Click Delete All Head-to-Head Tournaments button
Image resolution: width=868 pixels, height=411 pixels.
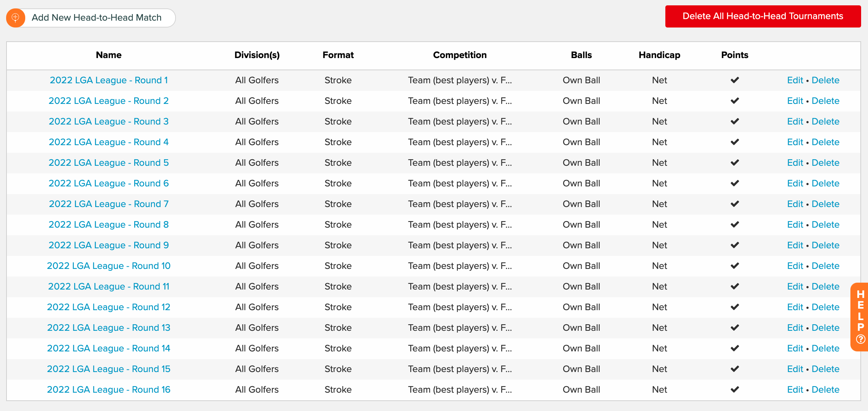coord(763,16)
